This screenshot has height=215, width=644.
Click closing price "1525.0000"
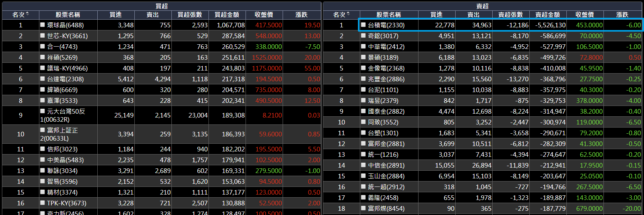tap(267, 57)
